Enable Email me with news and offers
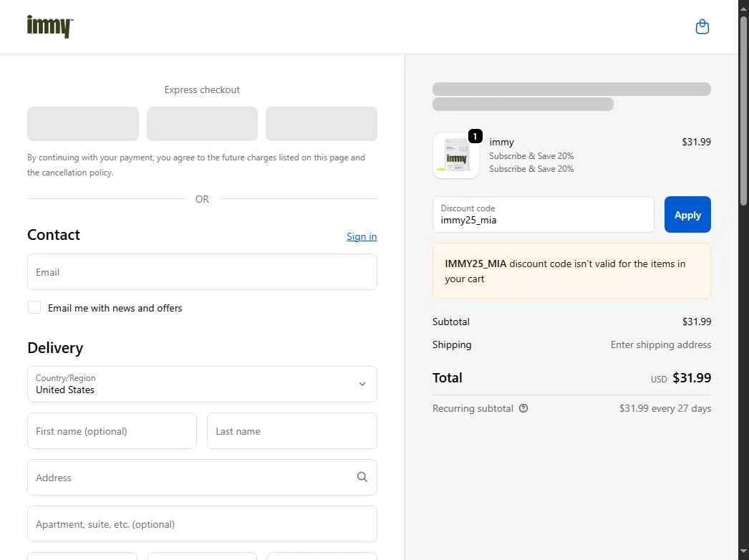Image resolution: width=749 pixels, height=560 pixels. 34,307
